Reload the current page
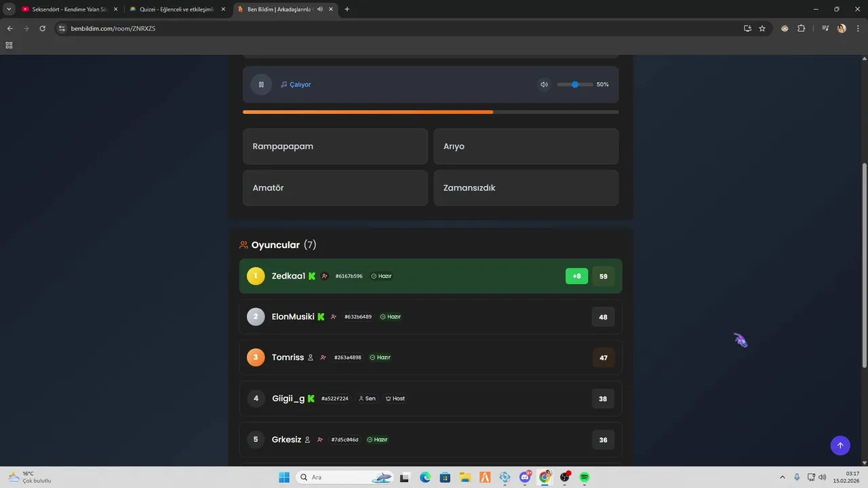Image resolution: width=868 pixels, height=488 pixels. 42,28
